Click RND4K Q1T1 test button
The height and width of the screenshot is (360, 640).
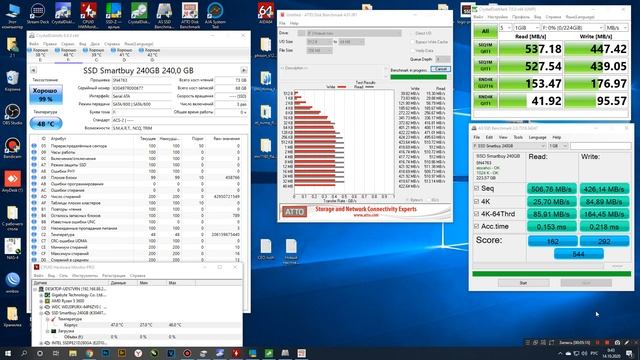point(485,100)
